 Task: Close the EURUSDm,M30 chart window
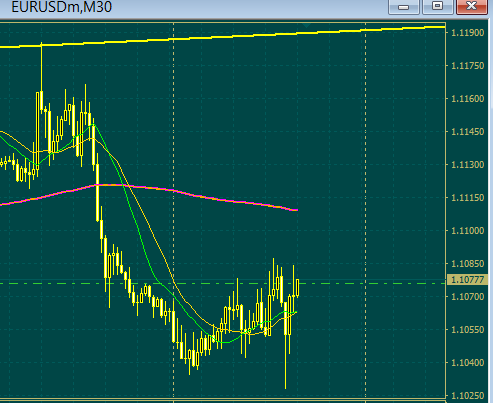point(472,6)
